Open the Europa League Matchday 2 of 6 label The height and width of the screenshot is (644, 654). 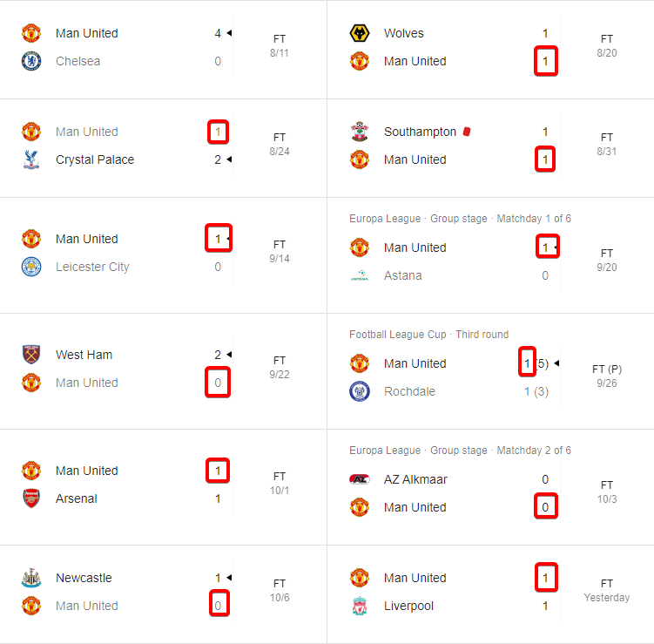460,451
